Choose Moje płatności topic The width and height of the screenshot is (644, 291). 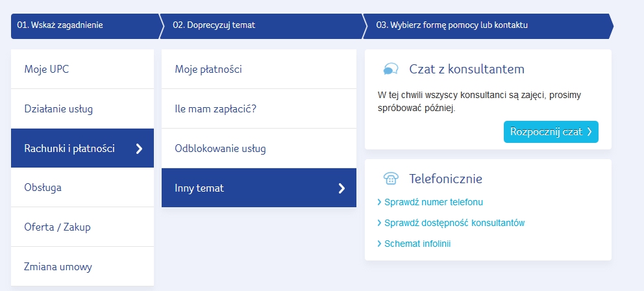click(x=208, y=70)
